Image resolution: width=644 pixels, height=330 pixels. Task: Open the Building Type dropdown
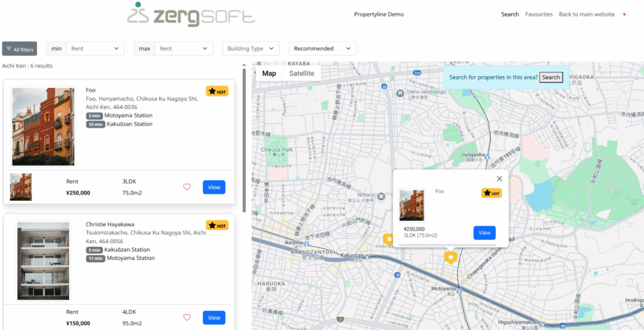(x=251, y=48)
